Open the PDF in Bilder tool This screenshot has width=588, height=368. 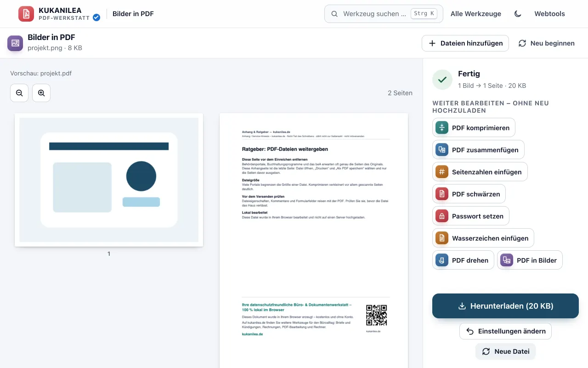[530, 260]
